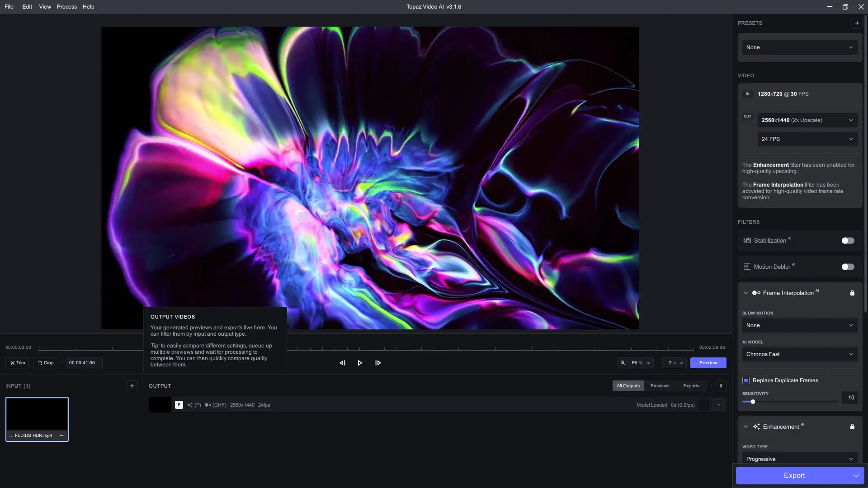
Task: Open output row more options
Action: (718, 405)
